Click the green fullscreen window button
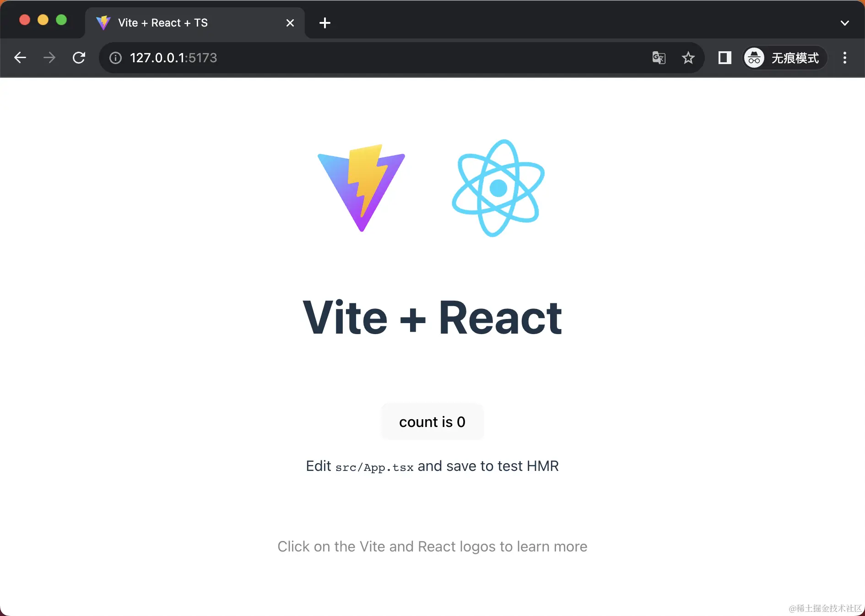 [x=61, y=20]
